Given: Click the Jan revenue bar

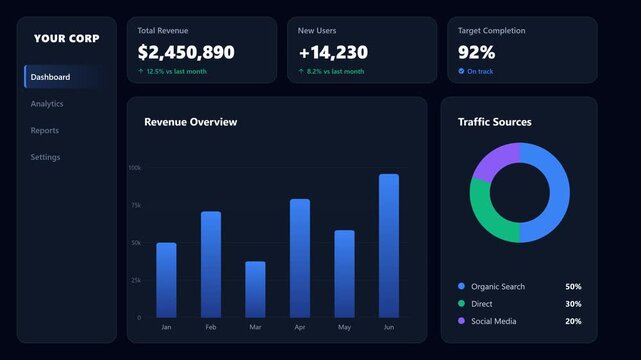Looking at the screenshot, I should point(166,280).
